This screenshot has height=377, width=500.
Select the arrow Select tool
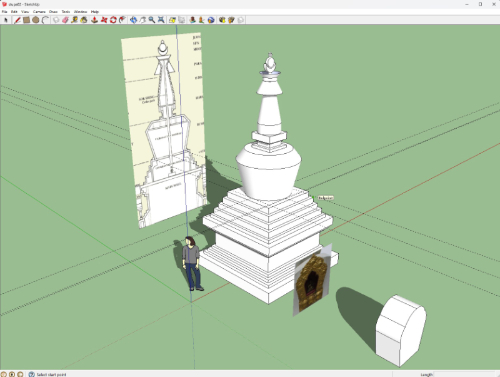[x=5, y=20]
